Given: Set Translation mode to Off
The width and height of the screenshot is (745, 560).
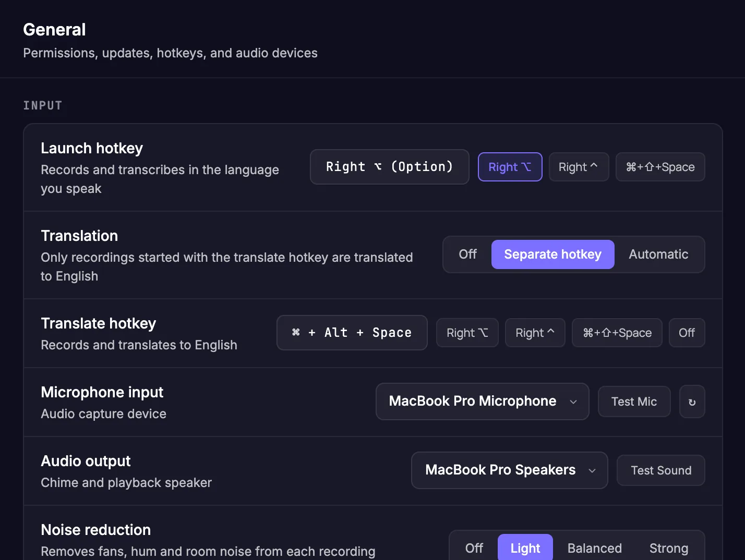Looking at the screenshot, I should click(467, 254).
